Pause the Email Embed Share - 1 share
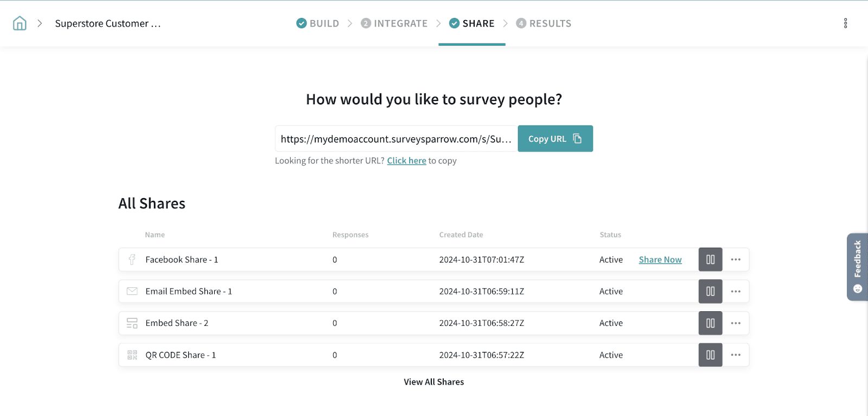Viewport: 868px width, 416px height. point(710,292)
